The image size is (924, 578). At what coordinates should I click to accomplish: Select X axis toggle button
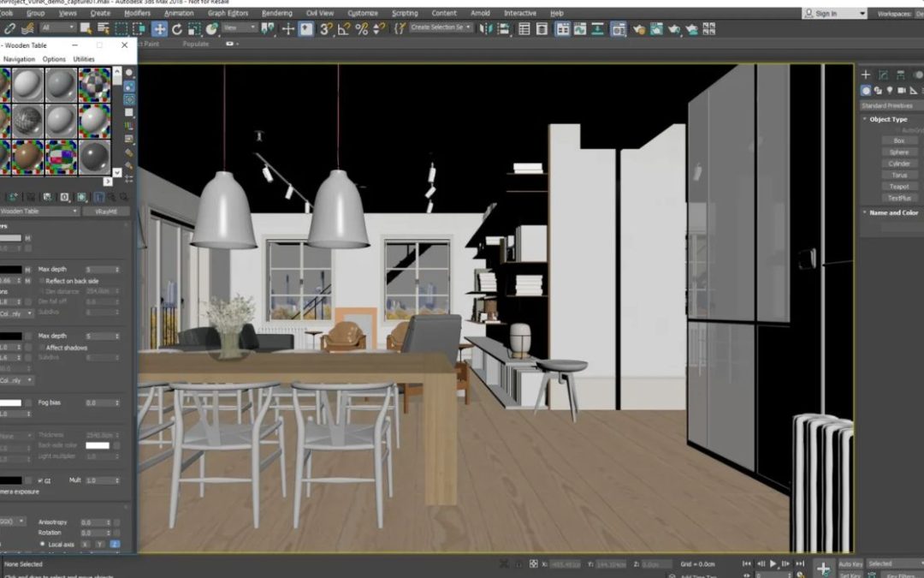(x=86, y=545)
